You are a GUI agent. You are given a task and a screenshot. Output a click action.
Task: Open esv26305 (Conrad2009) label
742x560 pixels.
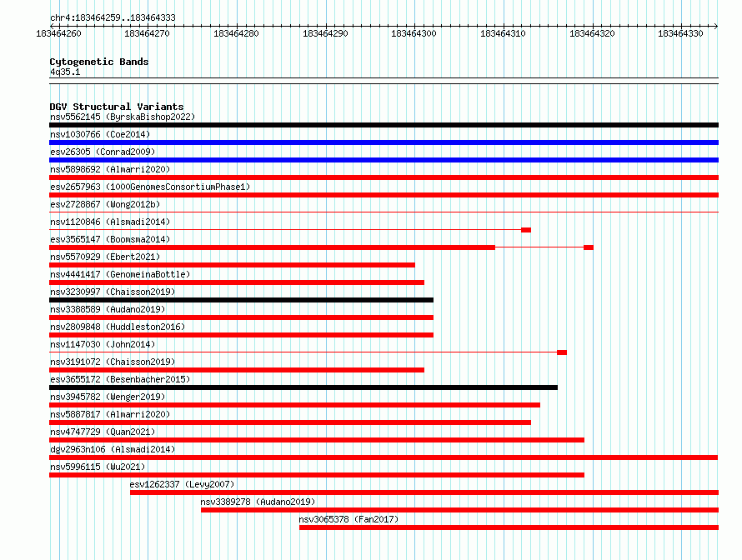point(103,152)
